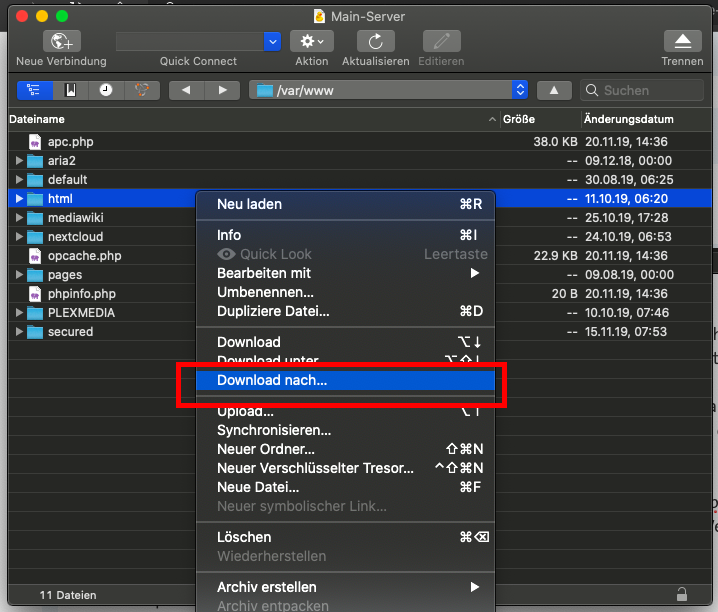Navigate back with the left arrow
Image resolution: width=718 pixels, height=612 pixels.
coord(186,90)
